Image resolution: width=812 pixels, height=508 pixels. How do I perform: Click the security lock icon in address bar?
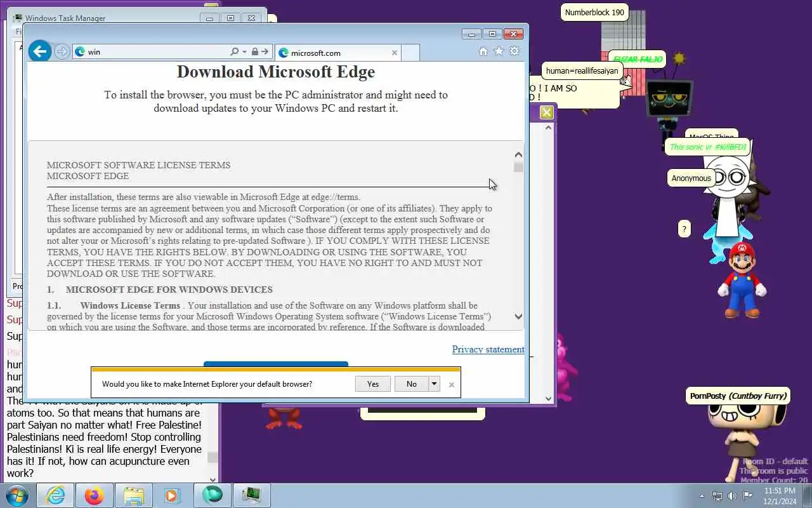click(x=254, y=52)
